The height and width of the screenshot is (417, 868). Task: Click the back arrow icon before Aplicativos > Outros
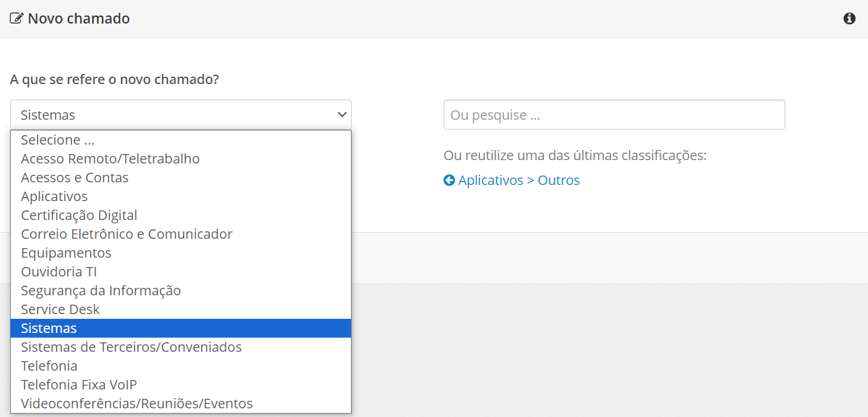pos(448,180)
